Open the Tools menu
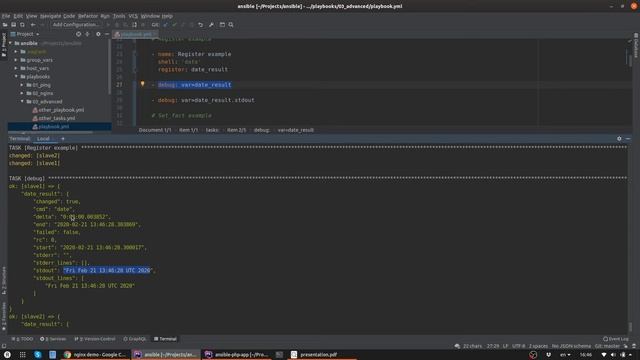This screenshot has height=360, width=640. 119,16
